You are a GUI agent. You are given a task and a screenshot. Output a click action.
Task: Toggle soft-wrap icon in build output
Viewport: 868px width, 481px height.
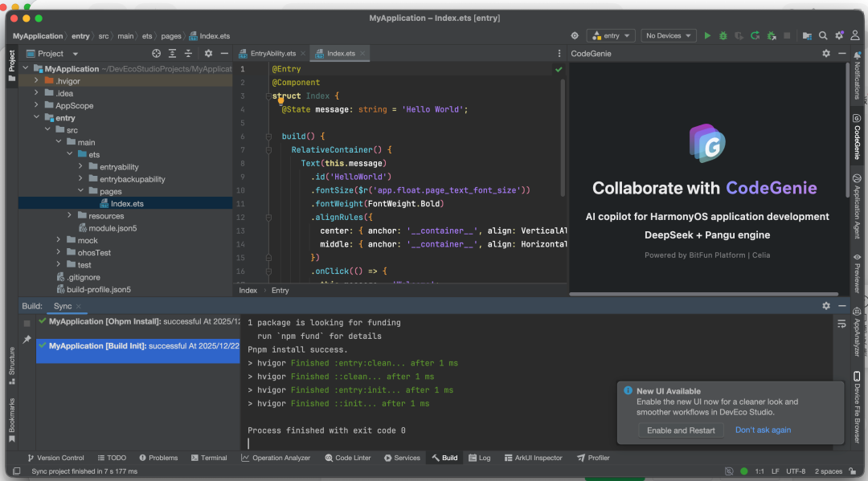pos(841,324)
